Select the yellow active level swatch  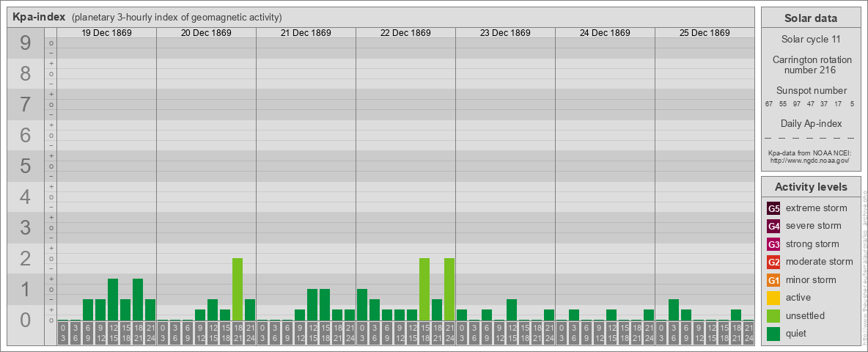coord(773,298)
